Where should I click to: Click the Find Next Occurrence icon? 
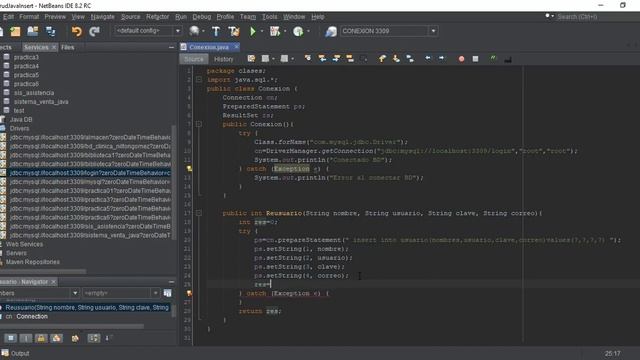click(x=336, y=59)
